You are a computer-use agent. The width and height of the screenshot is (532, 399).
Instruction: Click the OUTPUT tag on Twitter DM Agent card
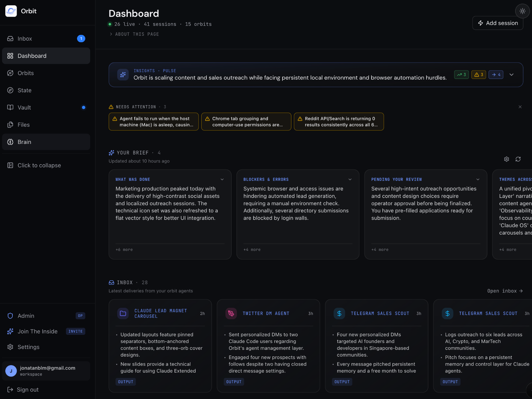pos(234,382)
